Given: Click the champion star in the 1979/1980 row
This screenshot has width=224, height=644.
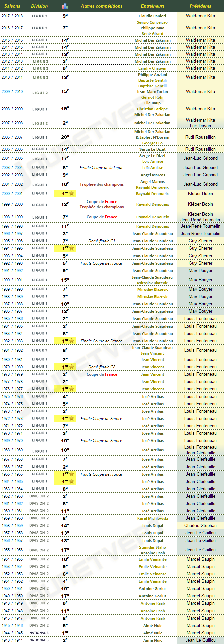Looking at the screenshot, I should click(71, 367).
